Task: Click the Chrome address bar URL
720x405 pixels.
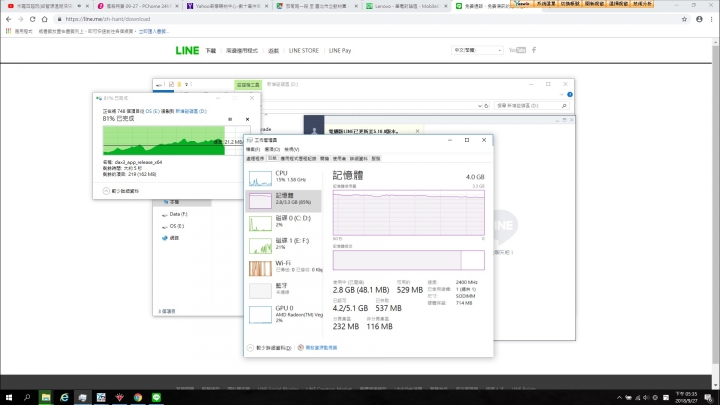Action: click(x=108, y=19)
